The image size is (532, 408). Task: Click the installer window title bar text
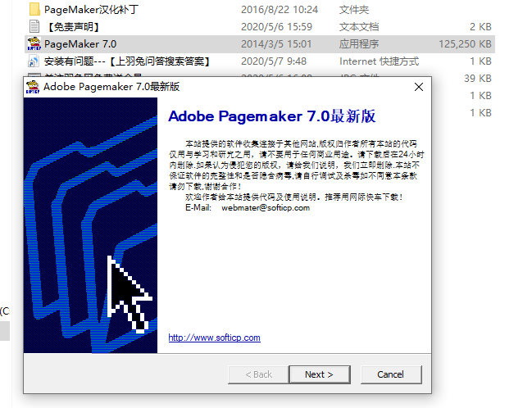point(111,87)
